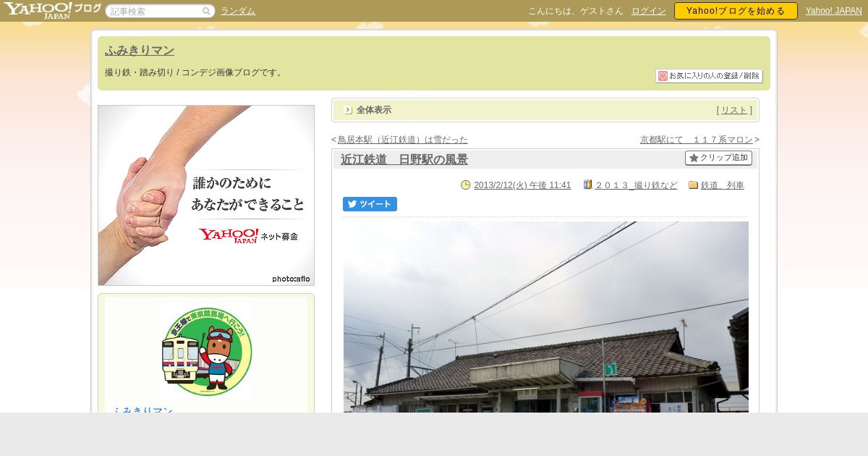Click the arrow icon beside 全体表示
The height and width of the screenshot is (456, 868).
(x=348, y=110)
